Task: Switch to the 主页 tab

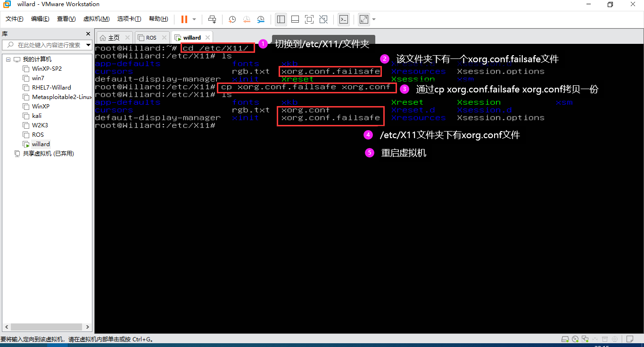Action: pyautogui.click(x=114, y=38)
